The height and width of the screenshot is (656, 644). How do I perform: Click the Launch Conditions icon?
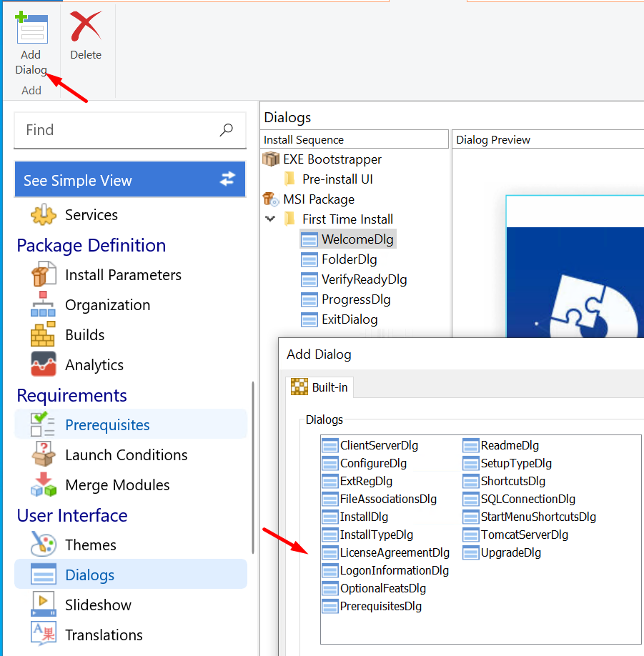coord(44,454)
